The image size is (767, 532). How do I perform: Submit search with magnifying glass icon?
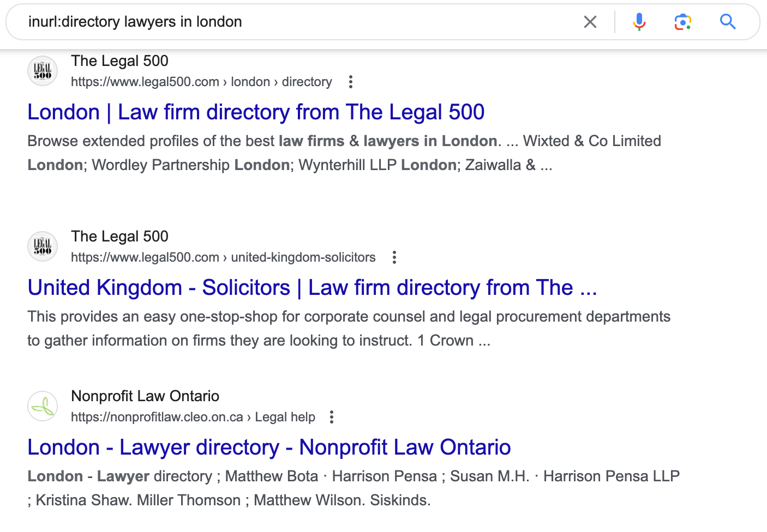(x=728, y=22)
